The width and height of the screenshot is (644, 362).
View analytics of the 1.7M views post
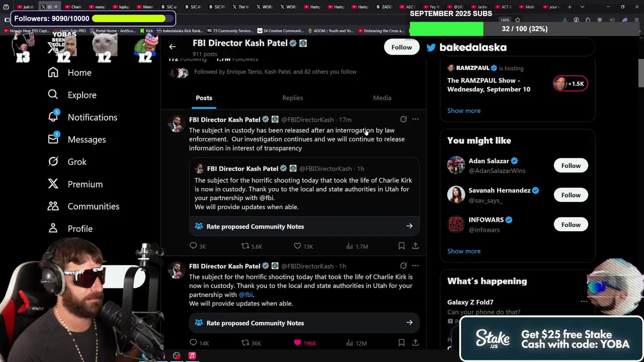(357, 246)
